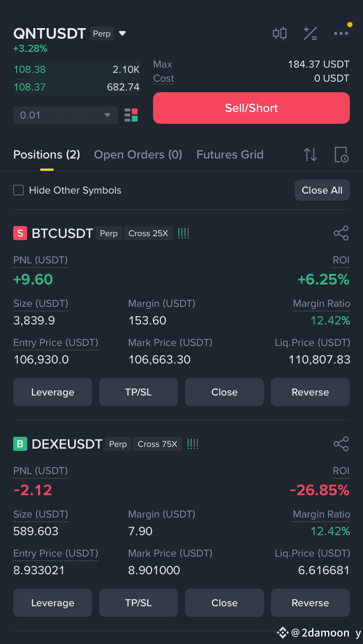This screenshot has width=363, height=644.
Task: Check the Hide Other Symbols checkbox
Action: coord(18,190)
